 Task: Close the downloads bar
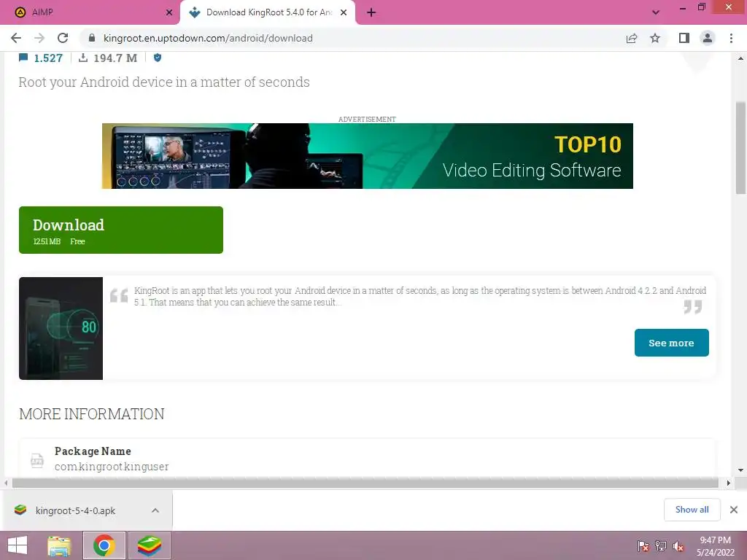coord(734,510)
